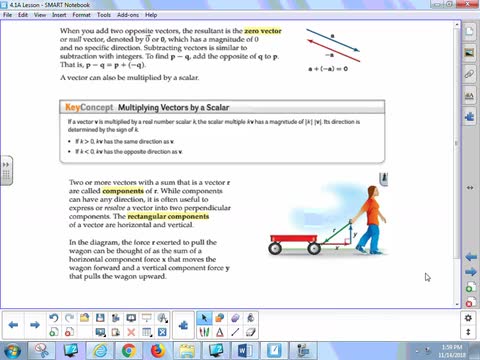Select the Magic Pen tool
Screen dimensions: 480x360
tap(235, 318)
